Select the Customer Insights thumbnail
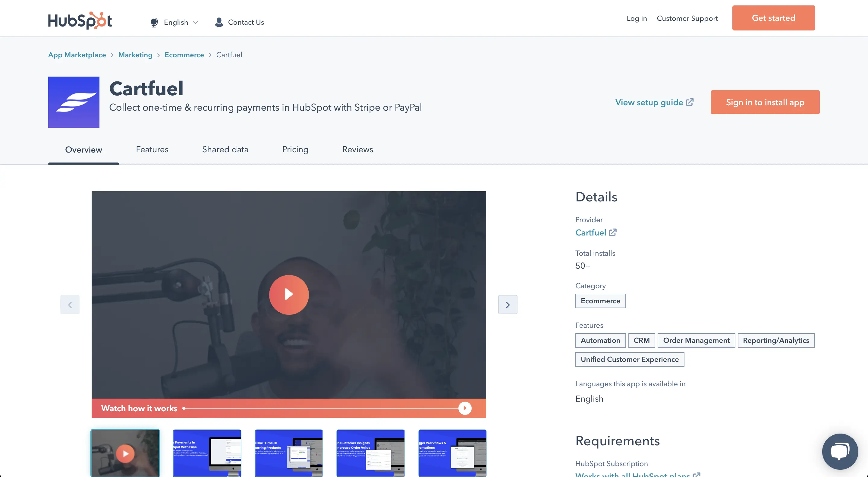 point(371,453)
